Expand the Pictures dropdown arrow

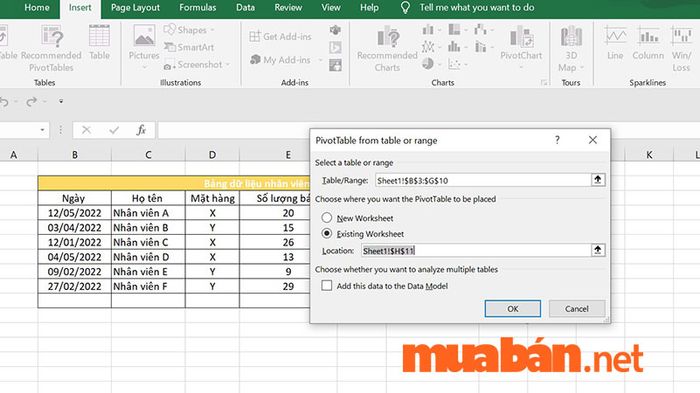click(144, 68)
